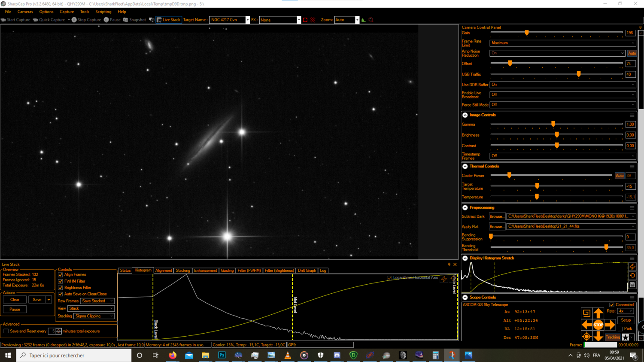Viewport: 644px width, 362px height.
Task: Uncheck the Align Frames checkbox
Action: 61,274
